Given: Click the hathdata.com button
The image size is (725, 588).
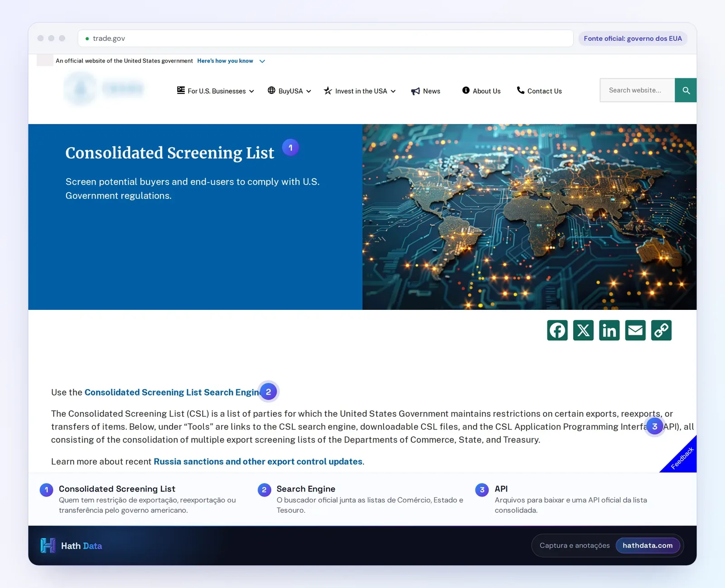Looking at the screenshot, I should click(x=648, y=545).
